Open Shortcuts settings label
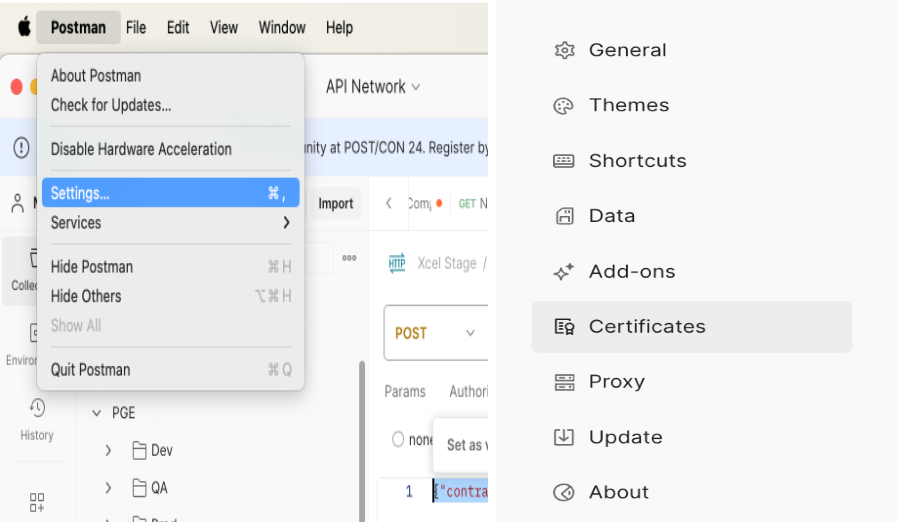The height and width of the screenshot is (522, 918). click(638, 161)
